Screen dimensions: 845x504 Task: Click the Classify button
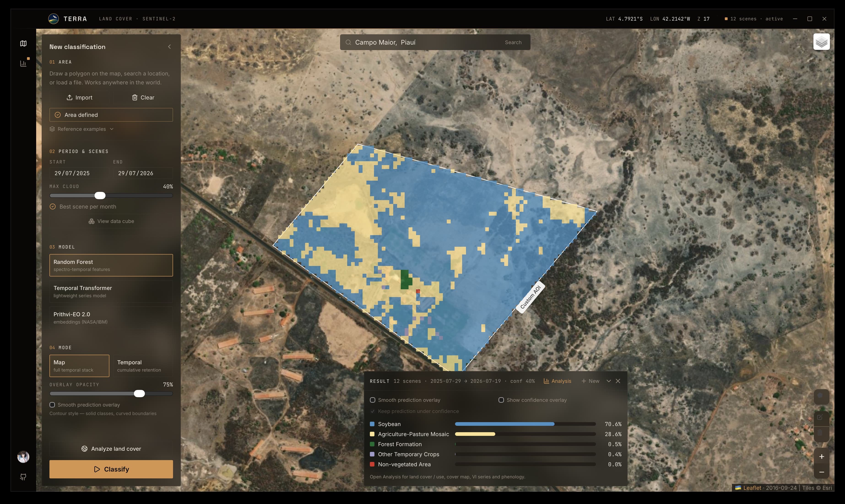(111, 469)
